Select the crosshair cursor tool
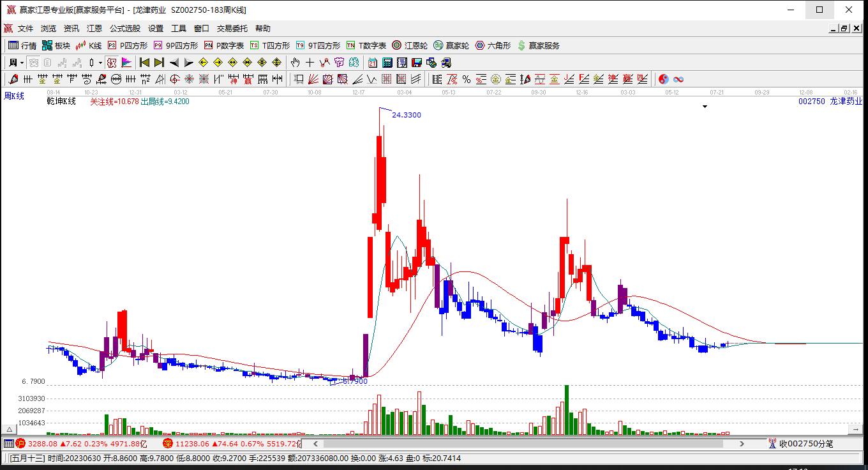This screenshot has width=868, height=470. [310, 63]
